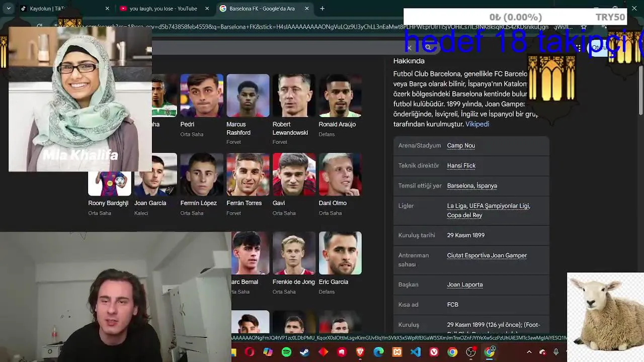Open OBS Studio from the taskbar
The image size is (644, 362).
click(x=471, y=352)
